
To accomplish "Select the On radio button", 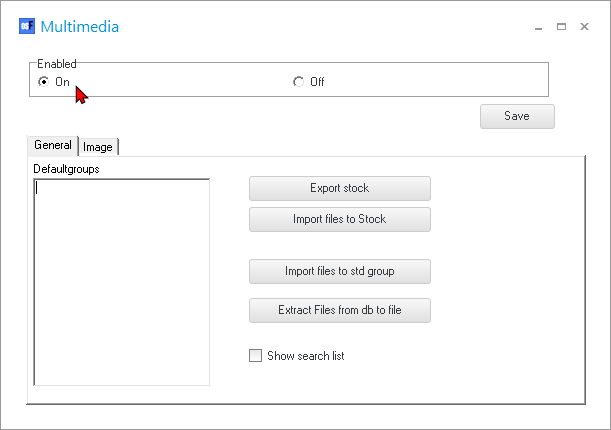I will (x=43, y=82).
